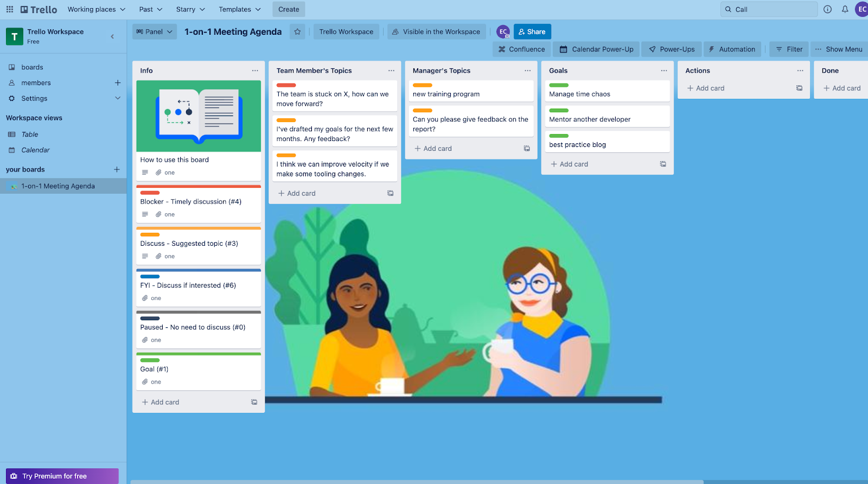Click the Try Premium for free button

(62, 476)
